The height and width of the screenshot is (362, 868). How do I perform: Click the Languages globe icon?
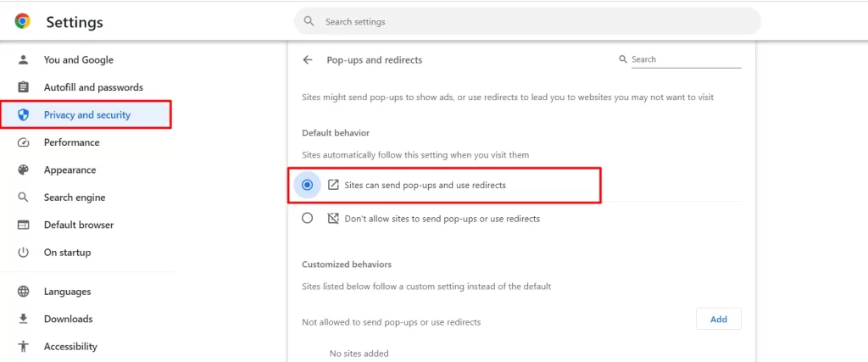pos(23,291)
